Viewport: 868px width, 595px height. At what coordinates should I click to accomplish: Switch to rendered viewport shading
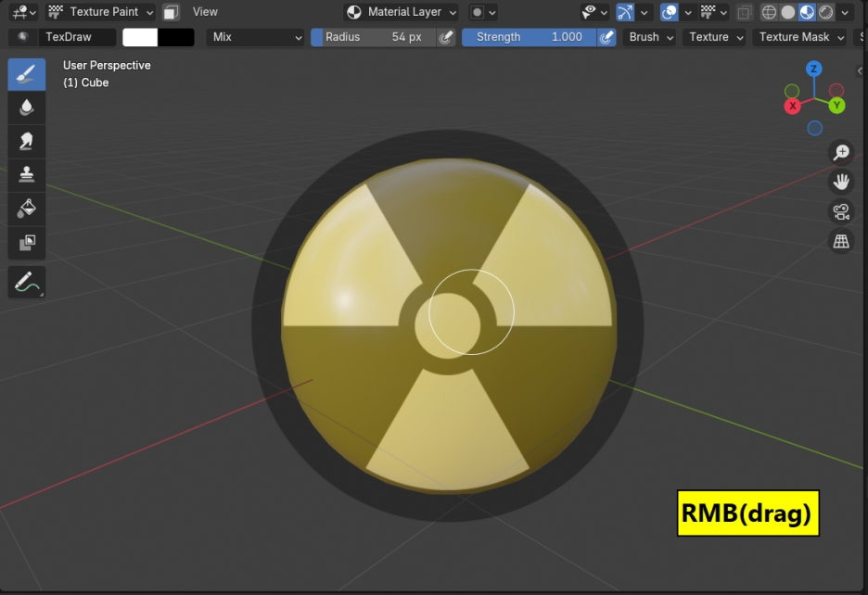click(x=825, y=12)
